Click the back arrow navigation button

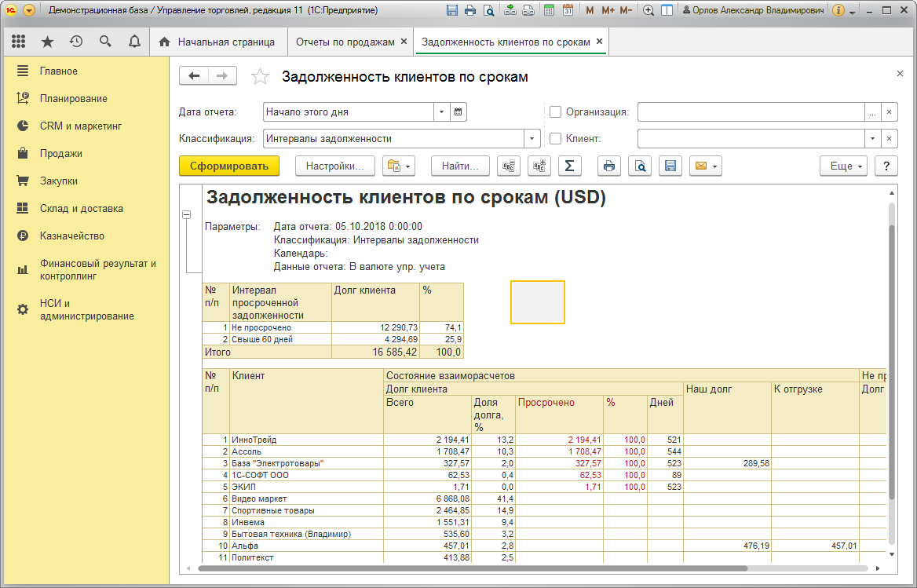click(x=194, y=76)
